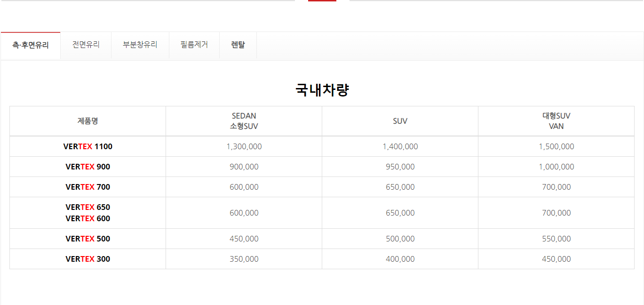Click the VERTEX 300 SUV price 400,000

[400, 259]
